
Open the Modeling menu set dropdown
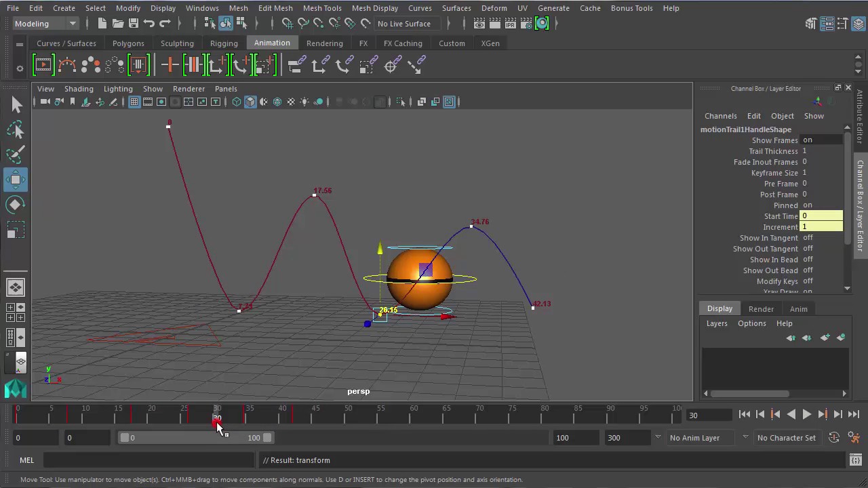(x=45, y=24)
